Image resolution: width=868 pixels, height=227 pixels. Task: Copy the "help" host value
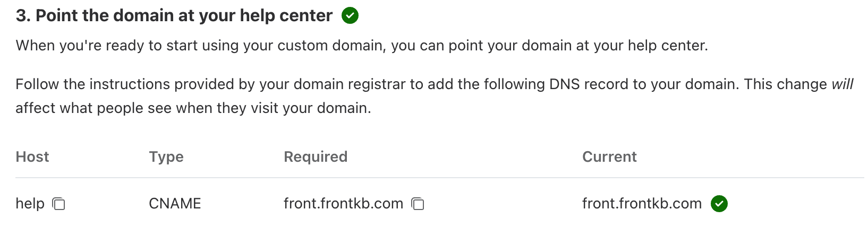coord(58,204)
